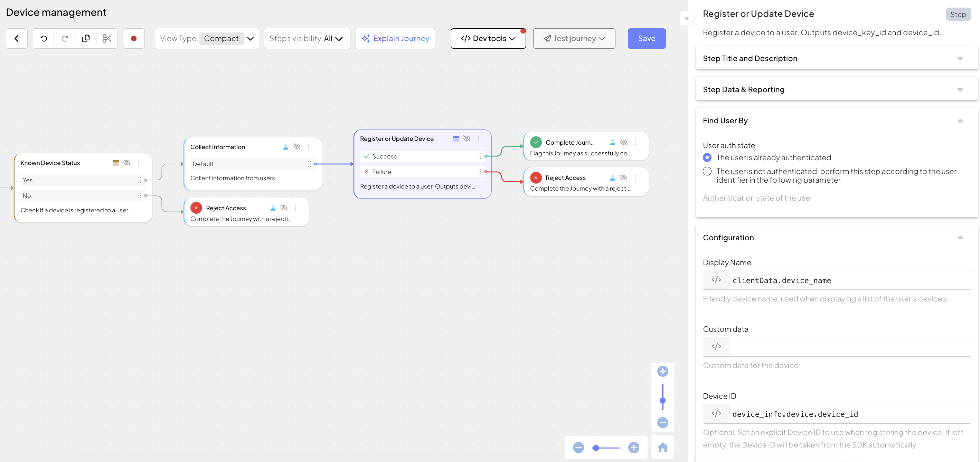Click the drag handle on the Success branch
Screen dimensions: 980x462
pos(479,156)
